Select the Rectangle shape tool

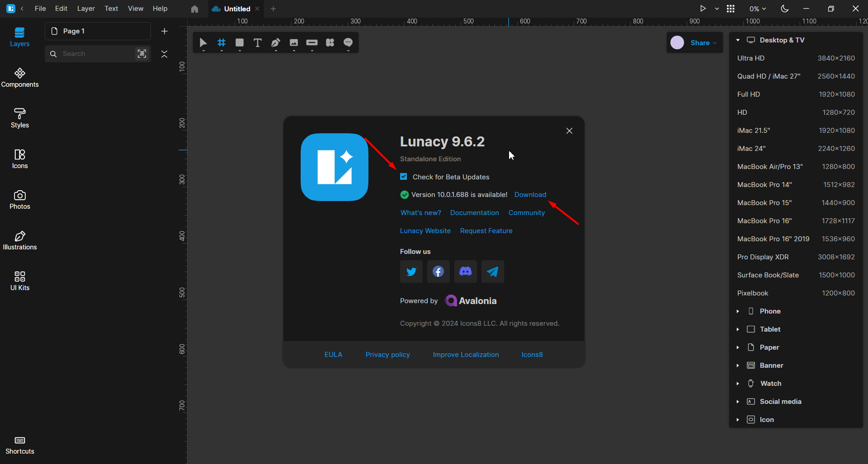coord(240,42)
